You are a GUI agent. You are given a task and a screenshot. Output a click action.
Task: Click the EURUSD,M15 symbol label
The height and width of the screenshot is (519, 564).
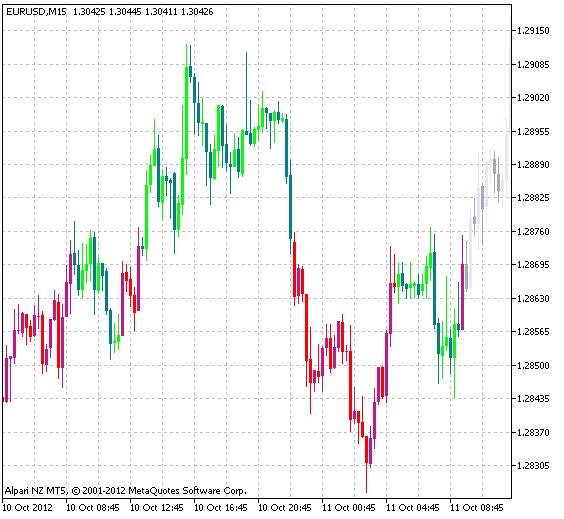click(x=36, y=12)
